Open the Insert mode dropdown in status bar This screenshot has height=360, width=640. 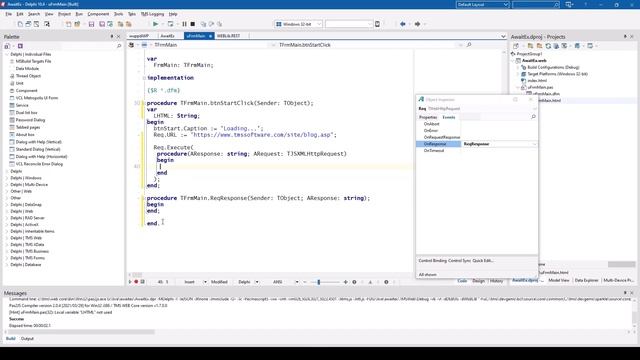point(205,282)
